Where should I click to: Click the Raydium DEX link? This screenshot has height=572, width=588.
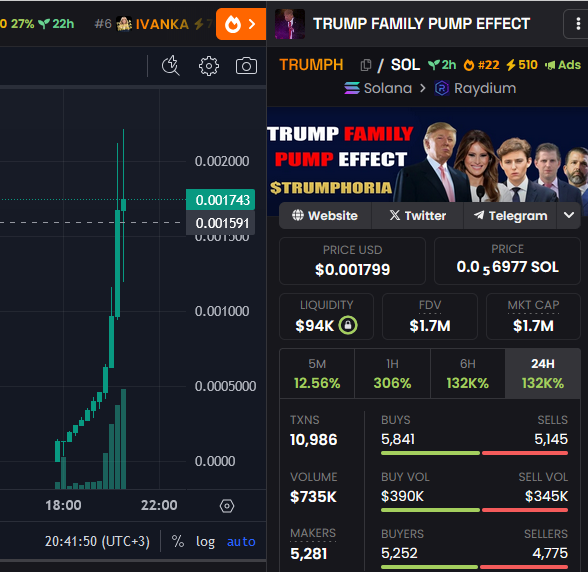click(x=476, y=89)
